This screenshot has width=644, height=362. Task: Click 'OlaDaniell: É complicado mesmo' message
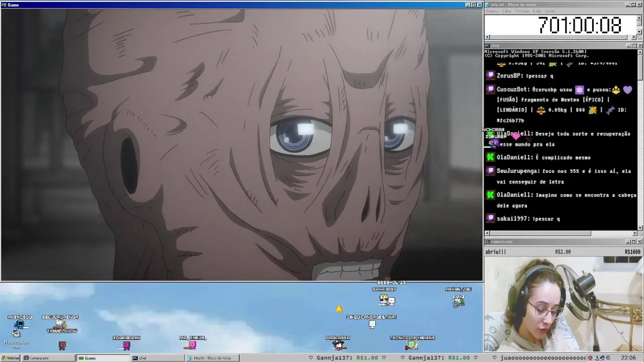click(543, 157)
